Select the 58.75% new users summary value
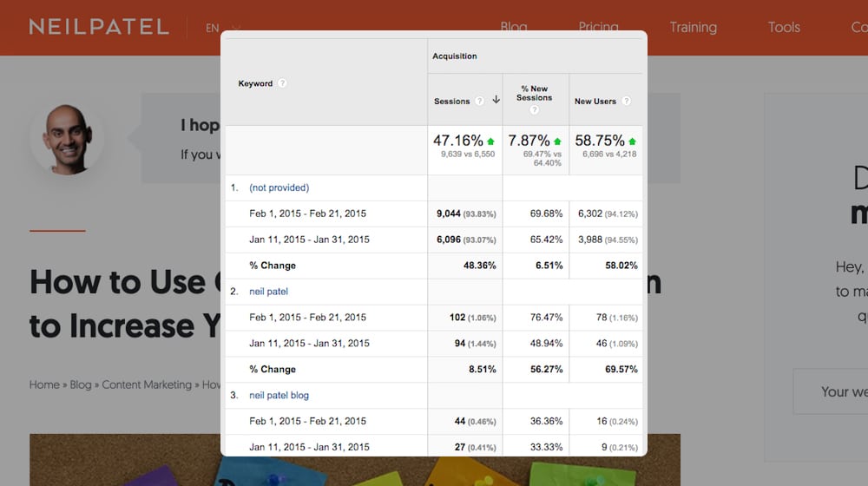Viewport: 868px width, 486px height. (x=600, y=141)
